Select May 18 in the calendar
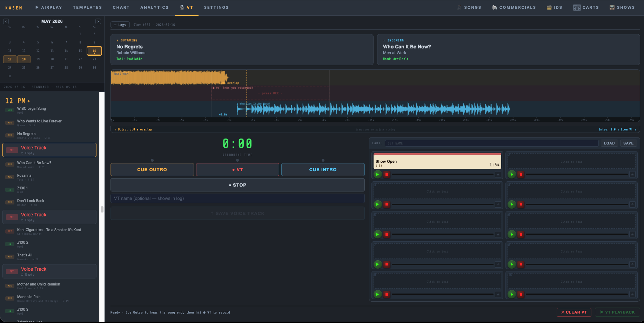This screenshot has width=644, height=323. tap(24, 59)
